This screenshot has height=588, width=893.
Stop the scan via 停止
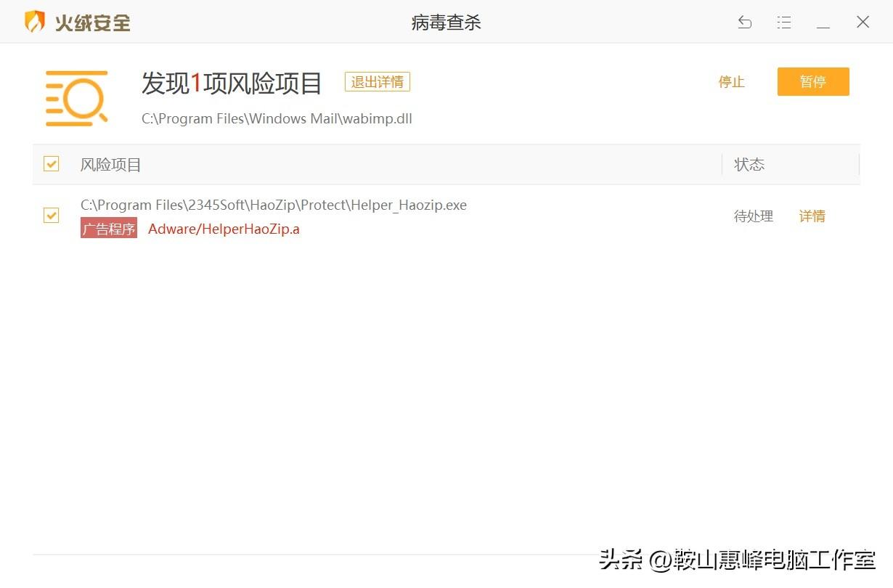coord(732,82)
